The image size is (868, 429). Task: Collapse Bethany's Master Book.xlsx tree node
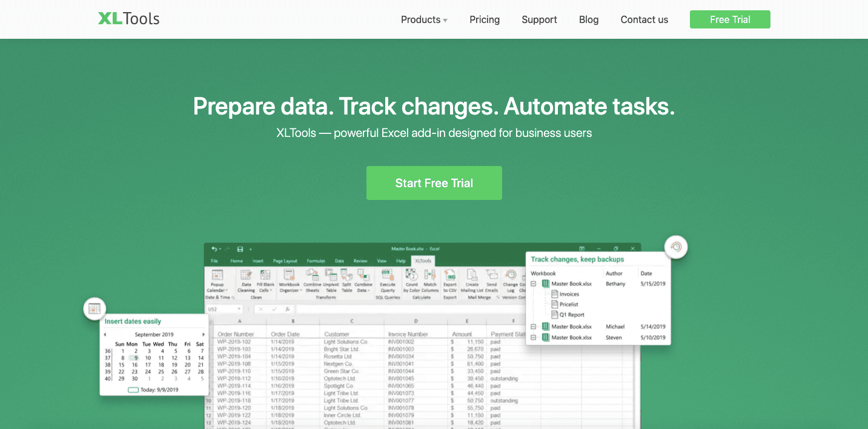click(x=534, y=284)
